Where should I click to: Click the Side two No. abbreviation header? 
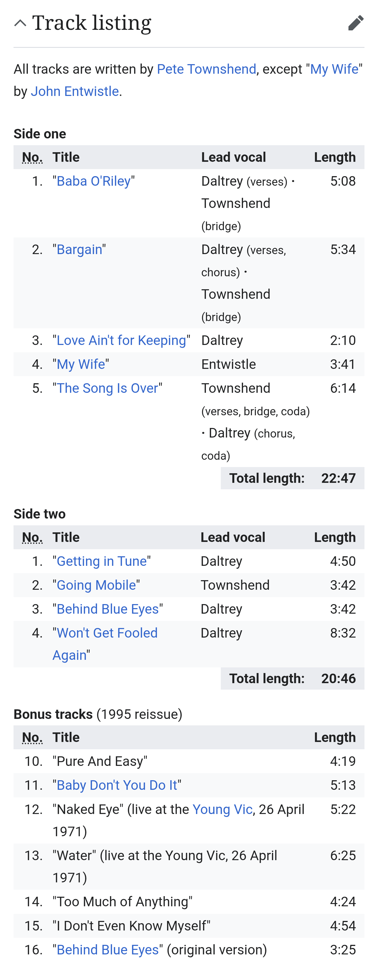(32, 538)
